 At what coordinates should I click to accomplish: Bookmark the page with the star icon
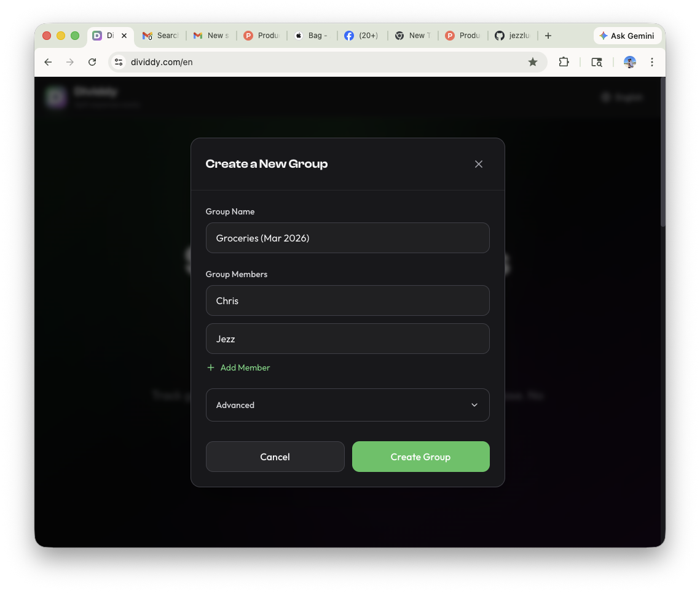coord(533,62)
